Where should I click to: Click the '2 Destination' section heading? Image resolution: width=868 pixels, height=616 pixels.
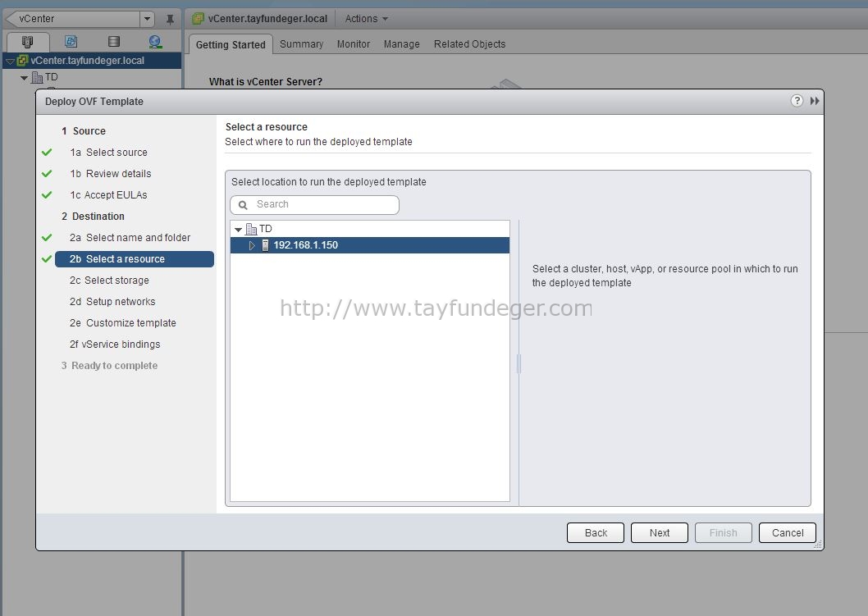(x=93, y=217)
